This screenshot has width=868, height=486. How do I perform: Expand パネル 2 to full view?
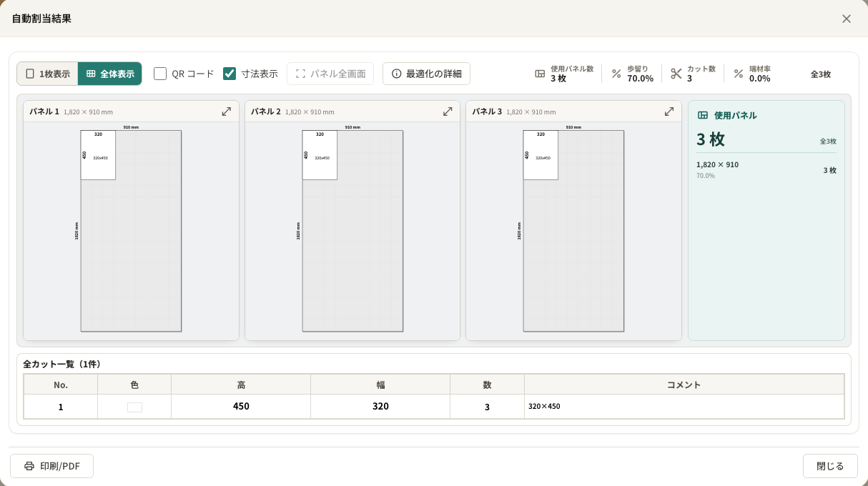click(448, 111)
